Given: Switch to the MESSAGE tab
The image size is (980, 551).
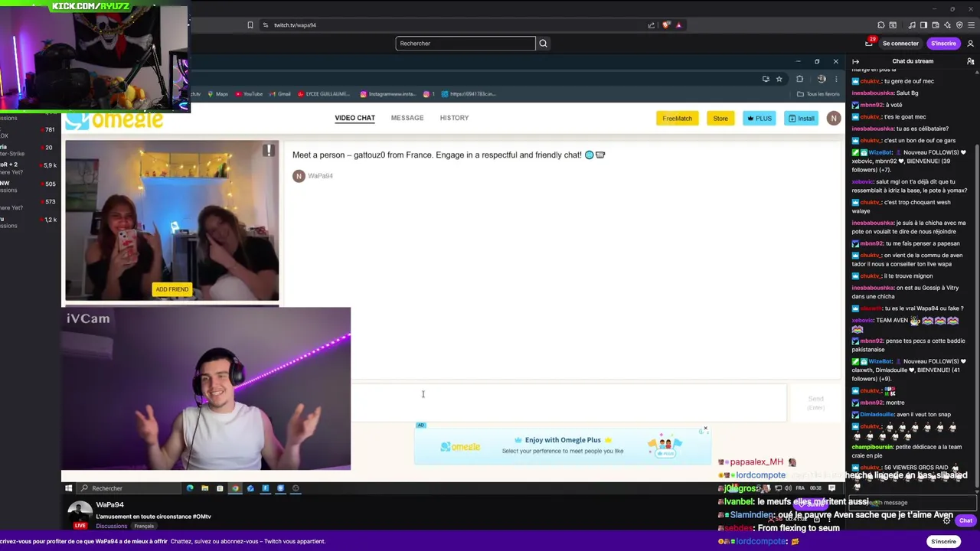Looking at the screenshot, I should (x=407, y=118).
